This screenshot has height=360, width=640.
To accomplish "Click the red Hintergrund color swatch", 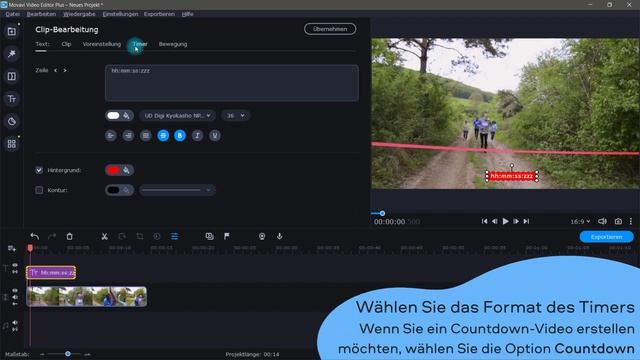I will (113, 170).
